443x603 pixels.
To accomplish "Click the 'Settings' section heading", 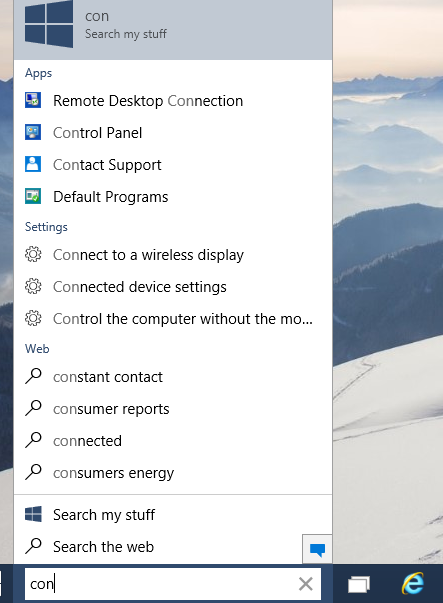I will click(x=46, y=227).
